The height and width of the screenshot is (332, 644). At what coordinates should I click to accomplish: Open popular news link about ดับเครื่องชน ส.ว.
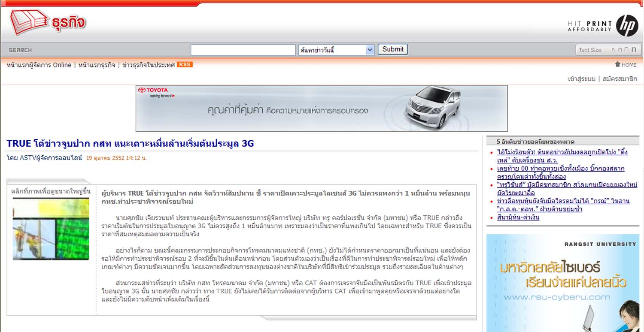[x=562, y=156]
